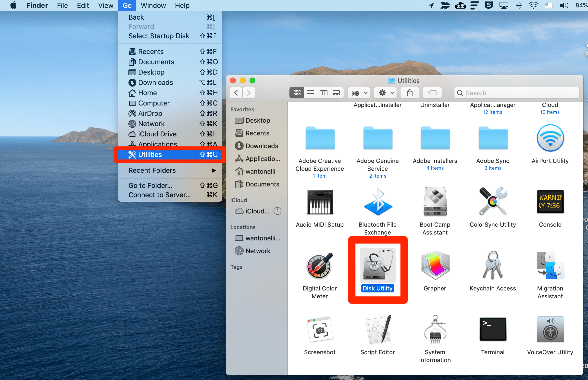
Task: Launch Keychain Access
Action: [x=493, y=265]
